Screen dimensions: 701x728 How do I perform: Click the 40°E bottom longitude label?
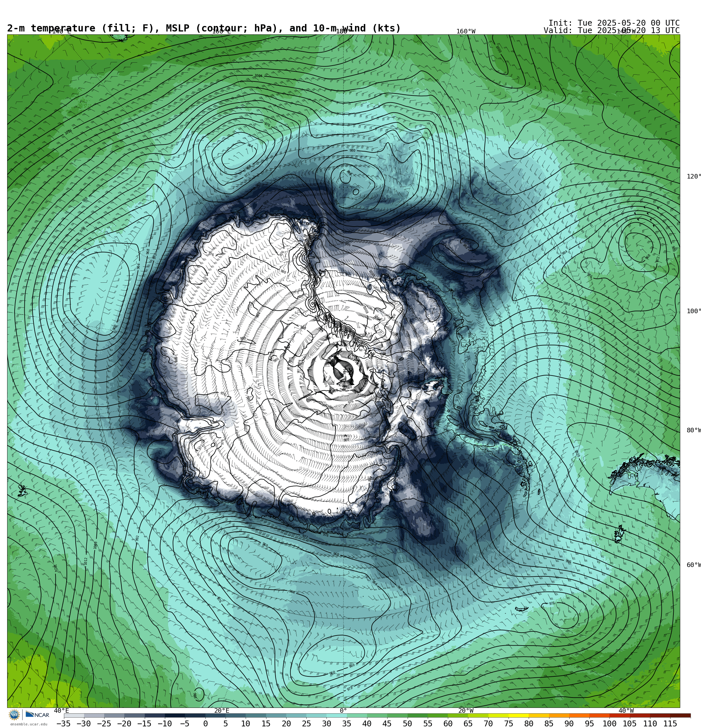(x=61, y=710)
